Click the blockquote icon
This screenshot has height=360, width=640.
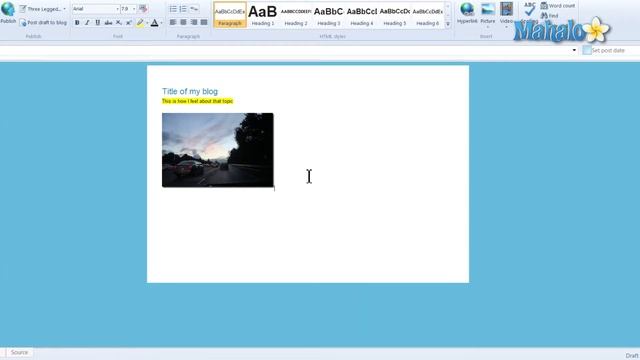click(194, 9)
